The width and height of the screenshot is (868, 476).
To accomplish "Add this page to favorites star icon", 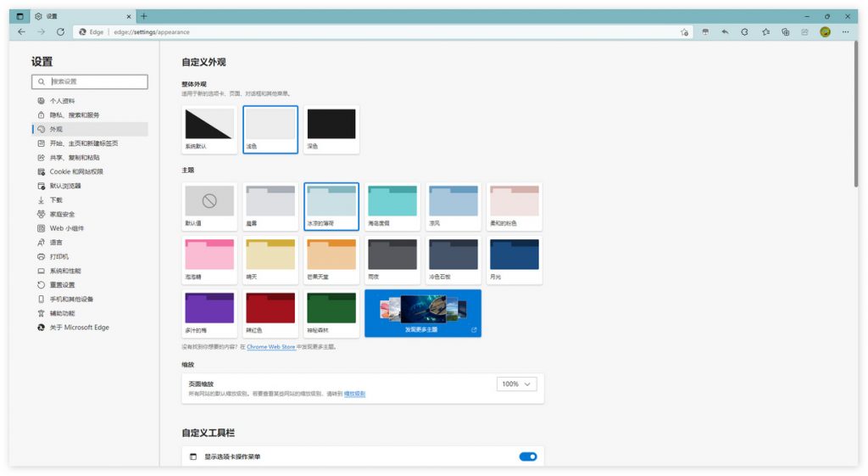I will (684, 32).
